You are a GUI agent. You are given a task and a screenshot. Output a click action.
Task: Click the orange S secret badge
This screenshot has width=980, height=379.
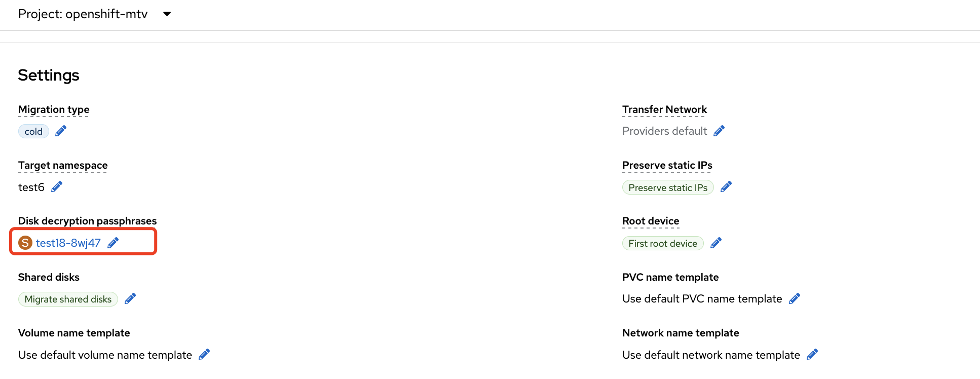click(x=25, y=243)
